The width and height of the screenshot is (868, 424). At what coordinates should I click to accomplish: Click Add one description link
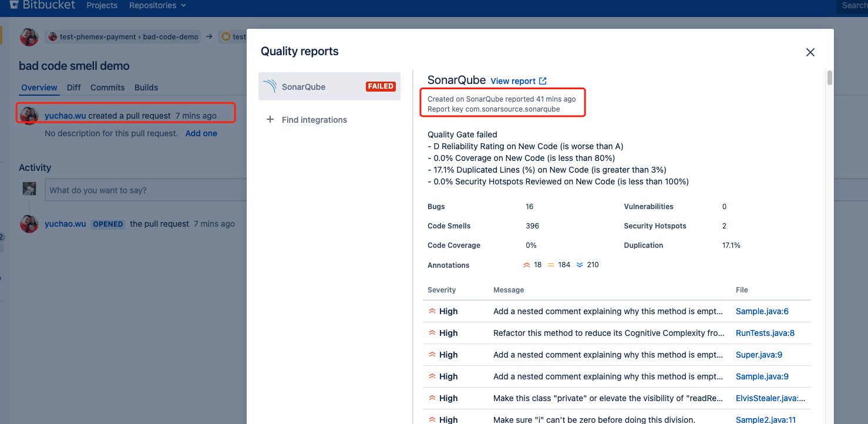(x=201, y=133)
